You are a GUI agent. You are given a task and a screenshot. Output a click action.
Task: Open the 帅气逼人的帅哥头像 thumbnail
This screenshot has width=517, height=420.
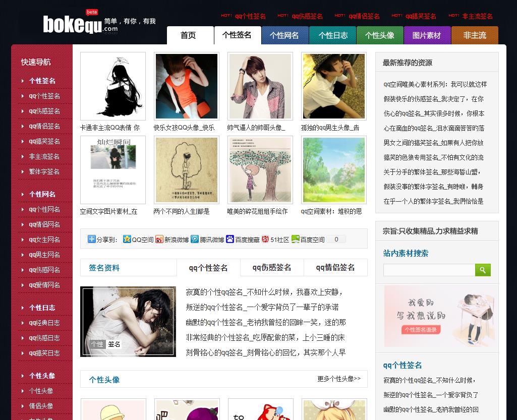click(x=260, y=86)
